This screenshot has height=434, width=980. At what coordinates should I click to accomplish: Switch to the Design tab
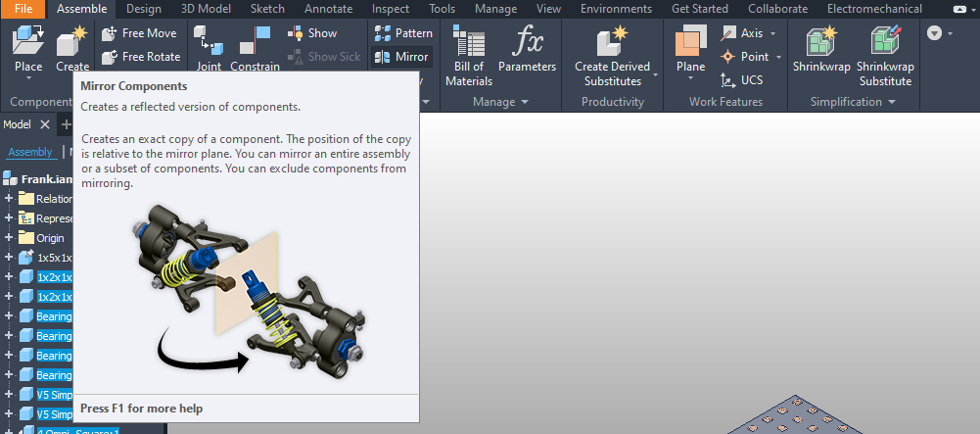(144, 9)
